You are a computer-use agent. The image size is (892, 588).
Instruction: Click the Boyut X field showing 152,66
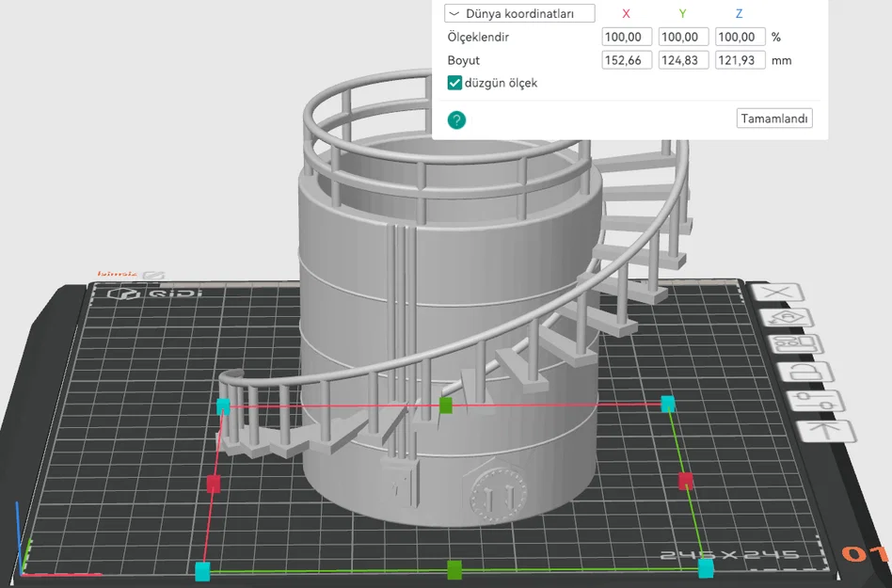[x=627, y=60]
